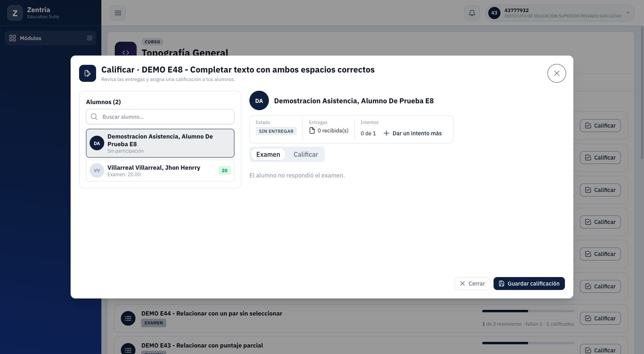The image size is (644, 354).
Task: Click the Buscar alumno search field
Action: click(160, 117)
